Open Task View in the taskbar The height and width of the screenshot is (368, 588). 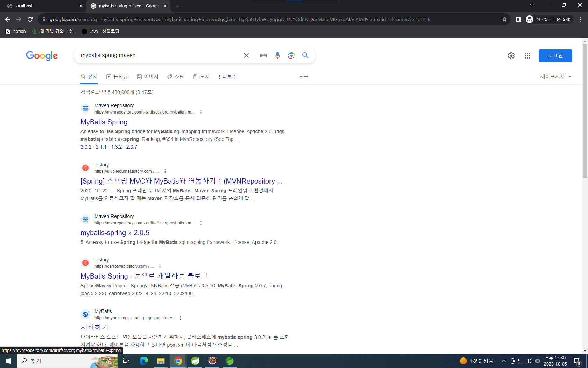point(126,361)
